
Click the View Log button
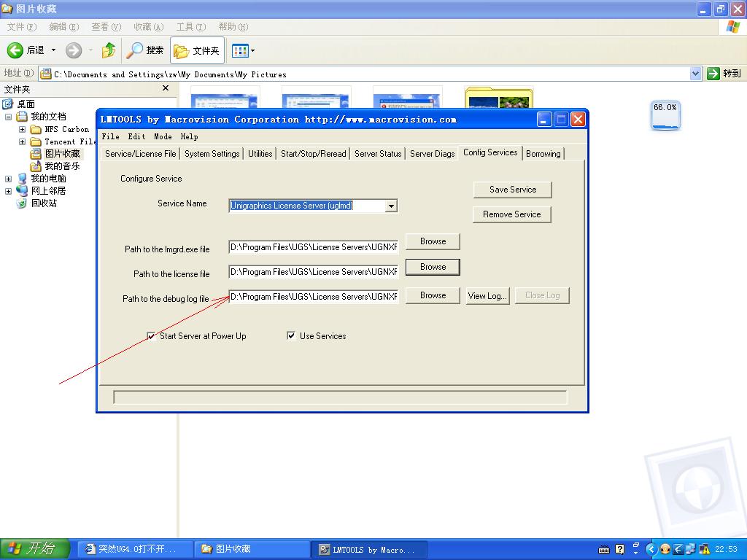coord(487,296)
